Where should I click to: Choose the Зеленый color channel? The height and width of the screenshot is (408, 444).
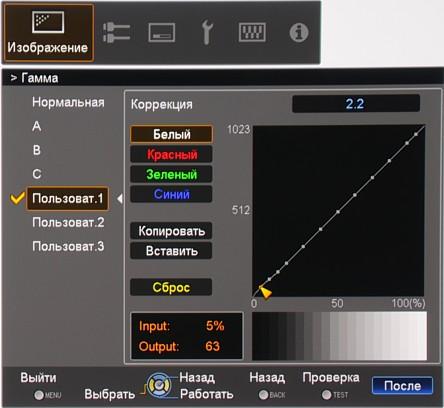point(171,174)
